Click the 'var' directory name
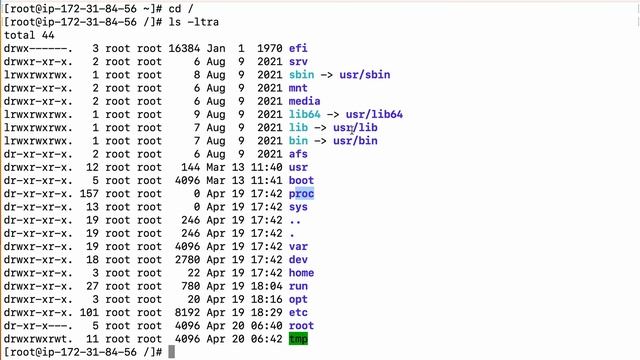640x360 pixels. tap(298, 247)
